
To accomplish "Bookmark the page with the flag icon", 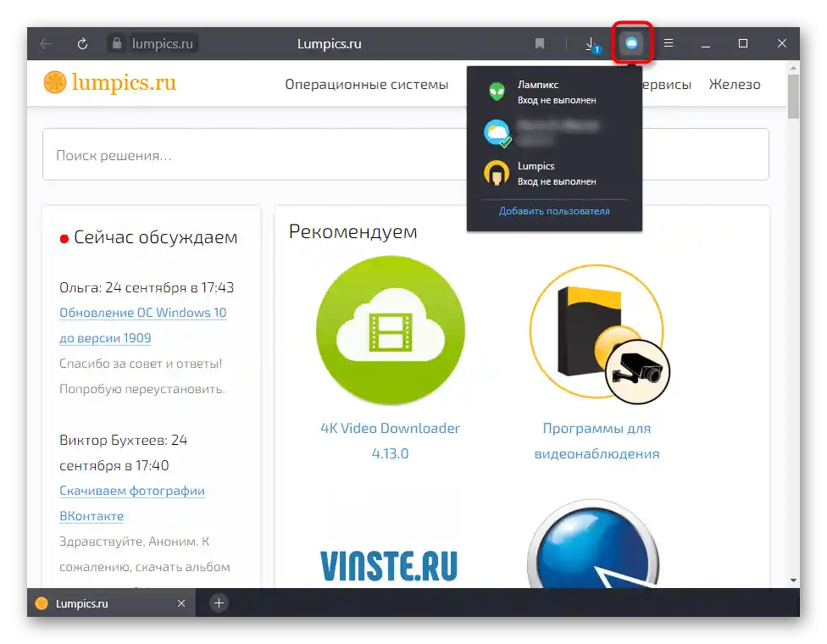I will [x=541, y=43].
